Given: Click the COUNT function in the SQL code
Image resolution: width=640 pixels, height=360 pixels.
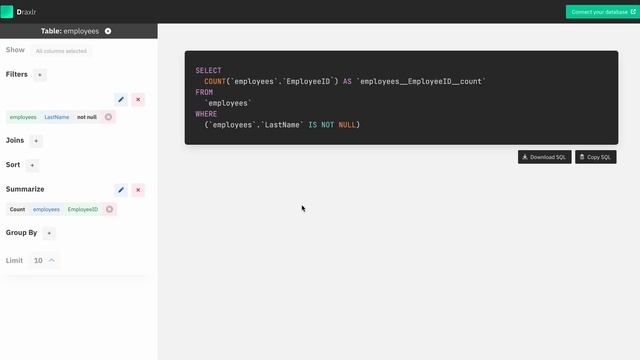Looking at the screenshot, I should point(215,82).
